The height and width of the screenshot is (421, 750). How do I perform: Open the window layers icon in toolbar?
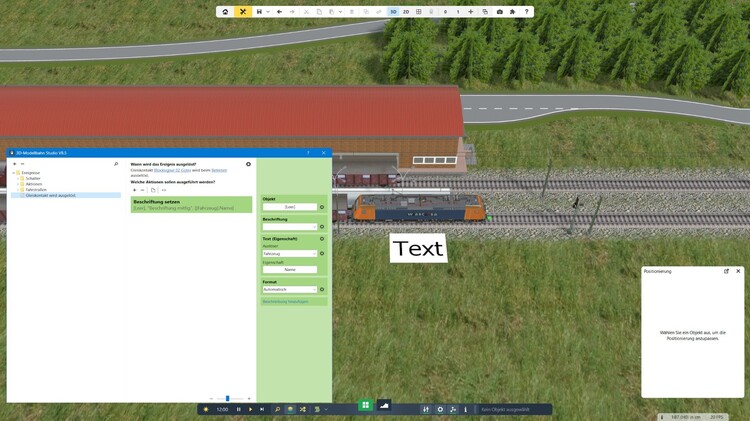pos(485,11)
